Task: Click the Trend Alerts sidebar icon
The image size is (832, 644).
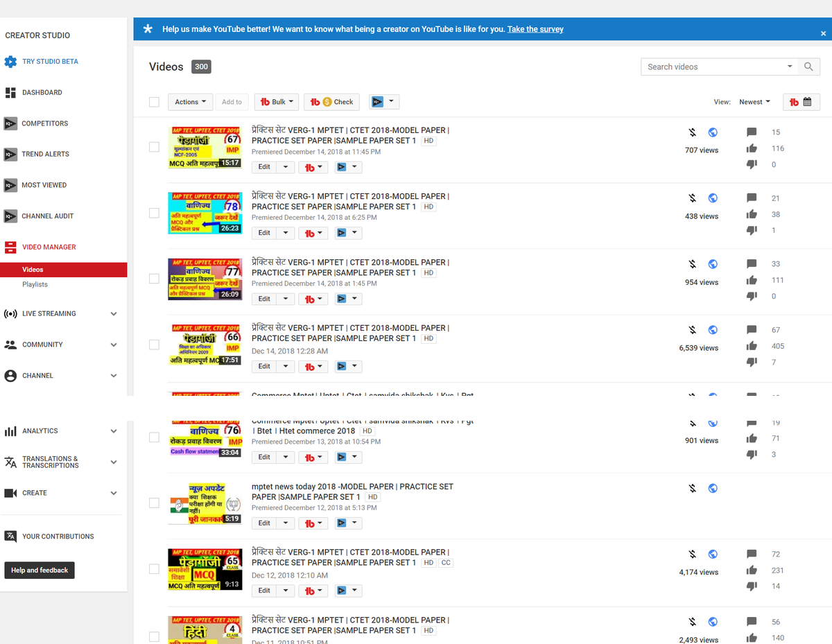Action: tap(10, 154)
